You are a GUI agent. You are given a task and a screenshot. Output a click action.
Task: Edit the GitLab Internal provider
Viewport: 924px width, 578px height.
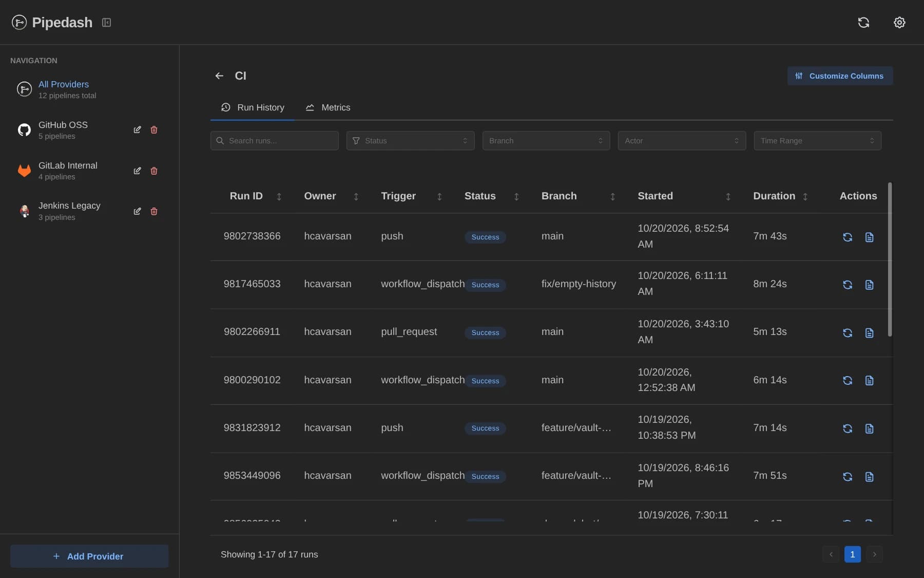coord(137,171)
